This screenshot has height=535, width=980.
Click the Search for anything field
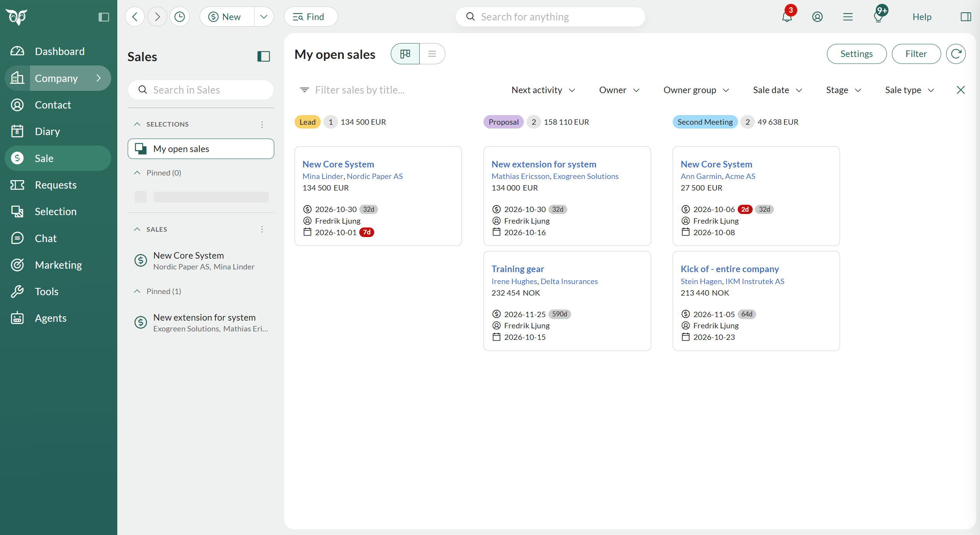tap(550, 17)
